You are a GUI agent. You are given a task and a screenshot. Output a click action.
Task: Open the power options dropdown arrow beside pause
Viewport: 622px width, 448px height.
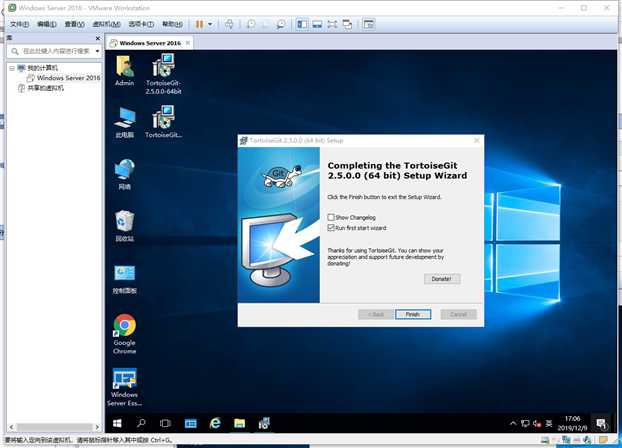(210, 25)
